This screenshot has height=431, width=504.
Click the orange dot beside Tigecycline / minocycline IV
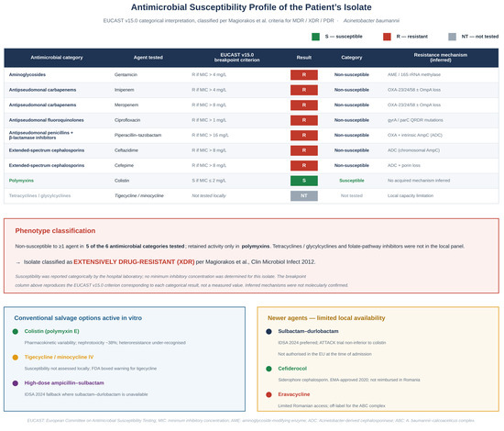(15, 358)
